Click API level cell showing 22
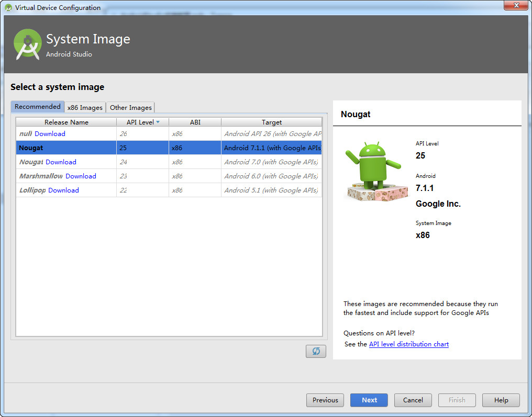The width and height of the screenshot is (532, 417). 142,190
